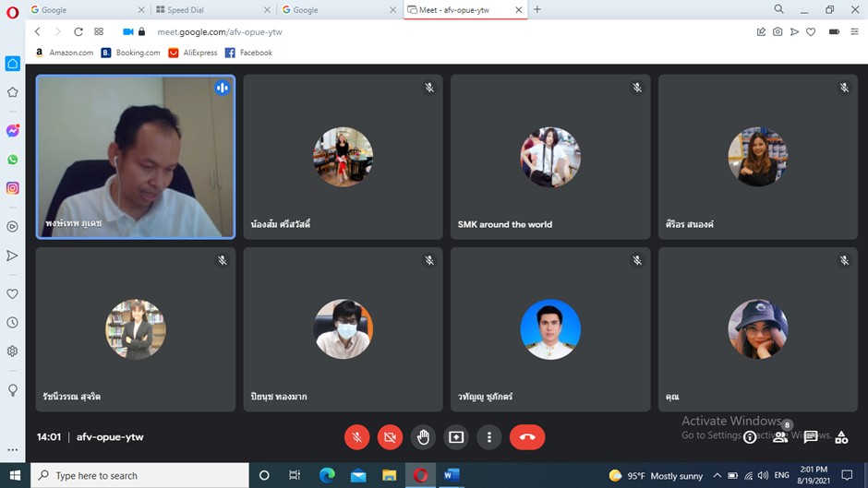Select the SMK around the world tile

click(550, 157)
